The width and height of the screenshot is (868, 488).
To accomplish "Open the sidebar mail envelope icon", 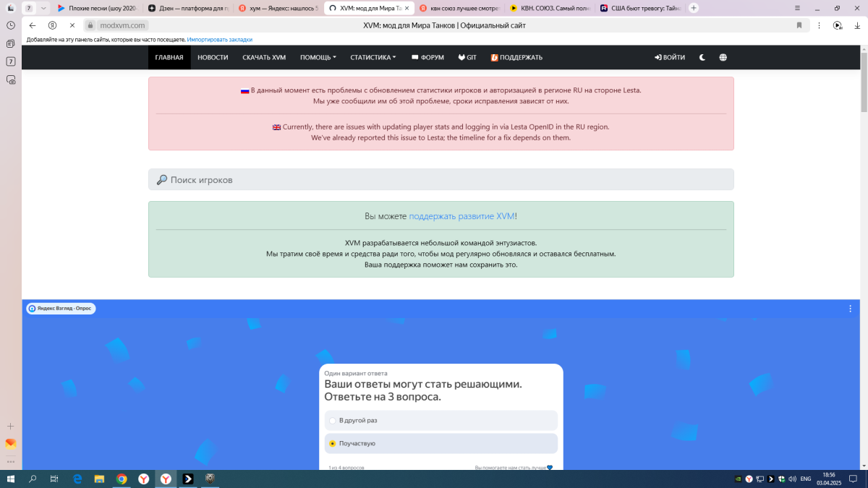I will click(10, 444).
